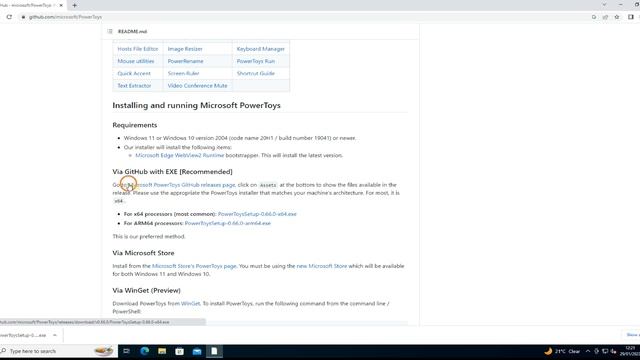Image resolution: width=640 pixels, height=360 pixels.
Task: Reload the page with the refresh icon
Action: click(9, 17)
